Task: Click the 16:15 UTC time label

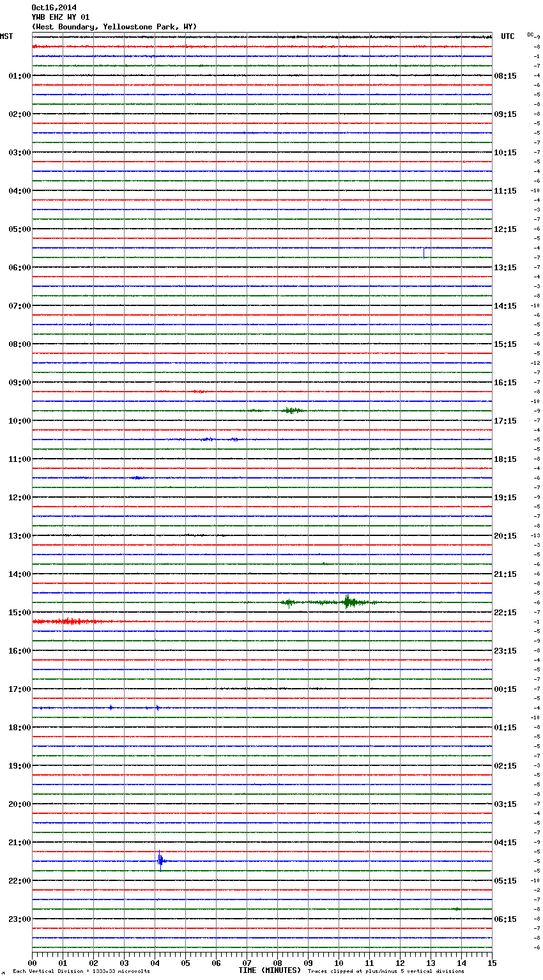Action: 505,383
